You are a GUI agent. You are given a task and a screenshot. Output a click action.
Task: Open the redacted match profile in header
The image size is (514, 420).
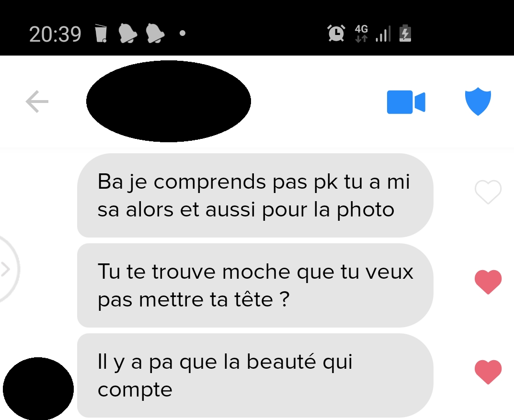click(169, 101)
